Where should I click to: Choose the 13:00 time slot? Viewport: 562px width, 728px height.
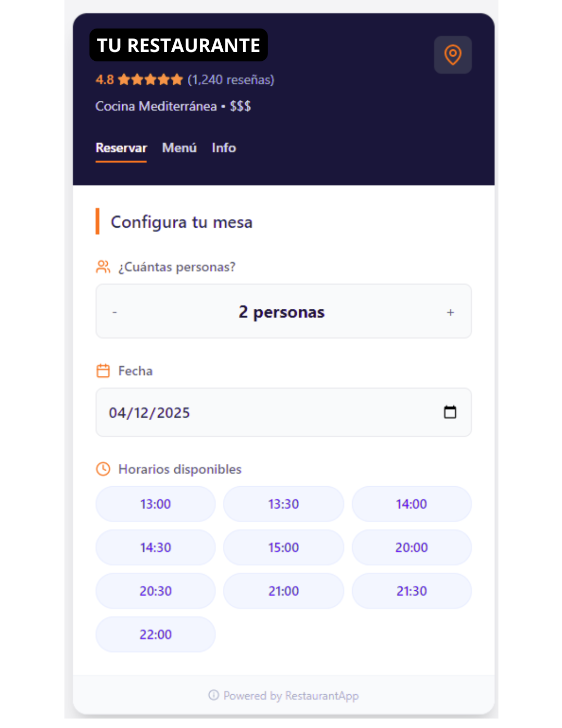tap(156, 504)
